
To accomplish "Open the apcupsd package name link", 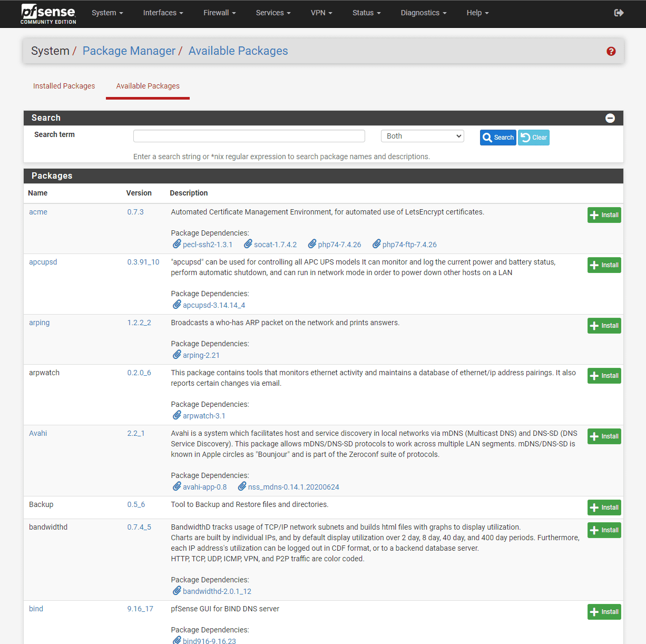I will (43, 262).
